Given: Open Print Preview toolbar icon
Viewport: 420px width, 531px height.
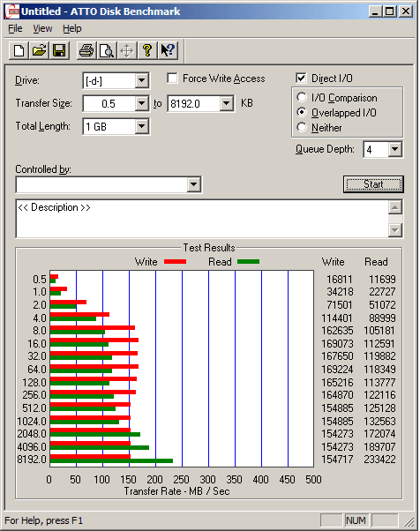Looking at the screenshot, I should (107, 51).
